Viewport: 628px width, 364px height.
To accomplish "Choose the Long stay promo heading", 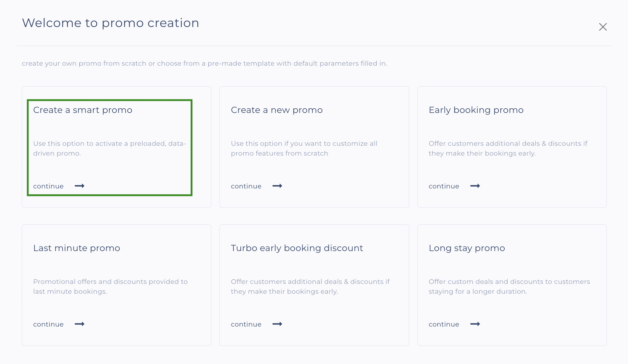I will click(x=467, y=248).
